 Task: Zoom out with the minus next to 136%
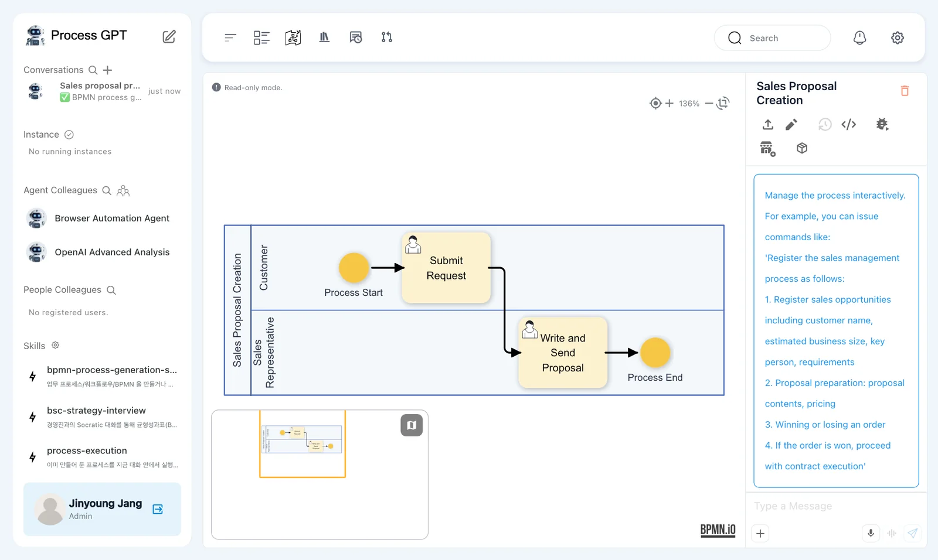(x=709, y=104)
